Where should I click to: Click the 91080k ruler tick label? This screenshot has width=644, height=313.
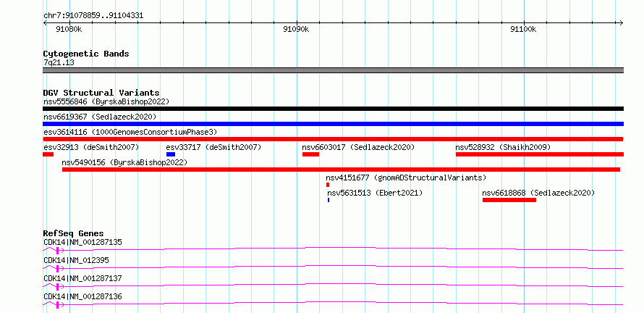pyautogui.click(x=69, y=30)
